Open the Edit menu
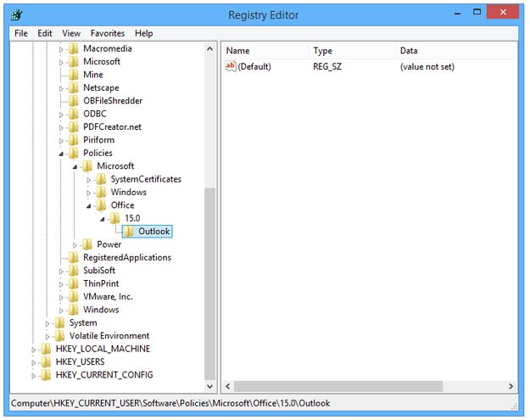Image resolution: width=530 pixels, height=420 pixels. tap(45, 33)
